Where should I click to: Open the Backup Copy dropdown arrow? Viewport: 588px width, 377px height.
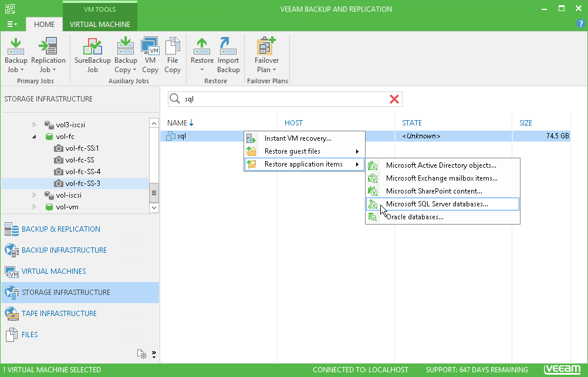[134, 70]
